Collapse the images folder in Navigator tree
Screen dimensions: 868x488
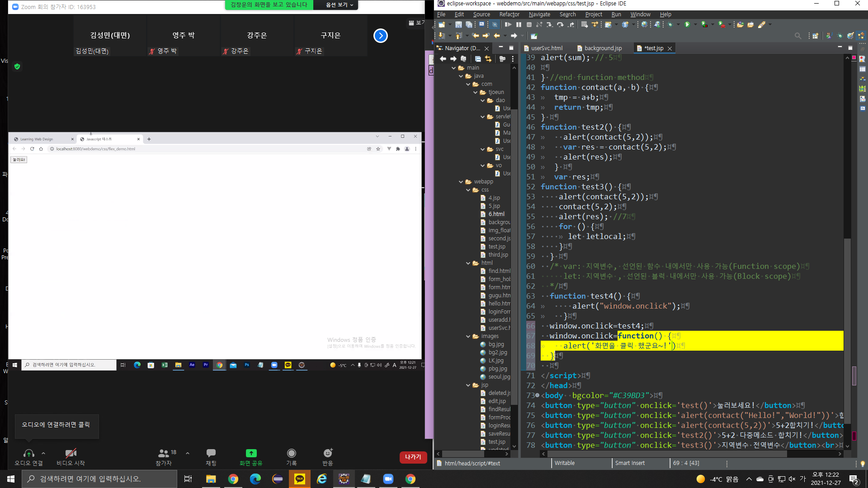[468, 336]
